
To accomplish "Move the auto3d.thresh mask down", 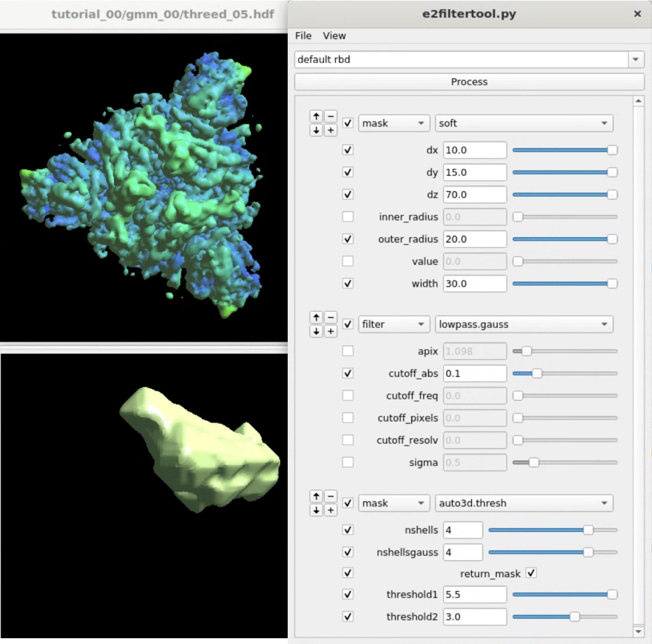I will point(316,510).
